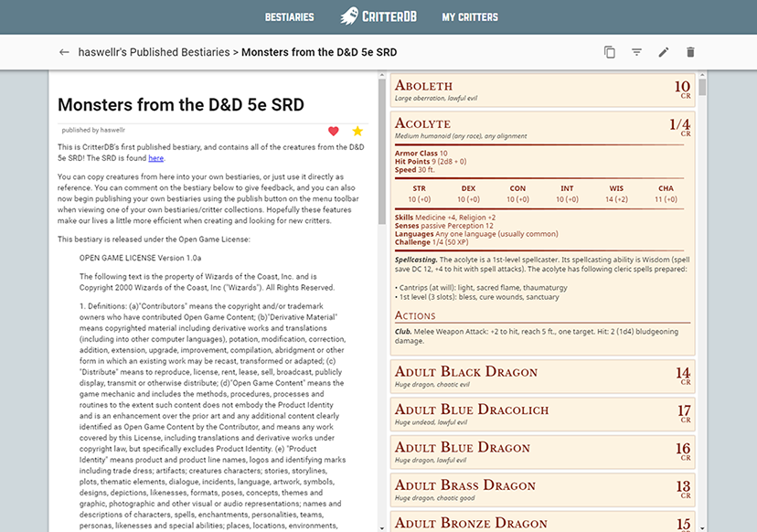Expand the Adult Blue Dracolich card
The width and height of the screenshot is (757, 532).
[542, 414]
